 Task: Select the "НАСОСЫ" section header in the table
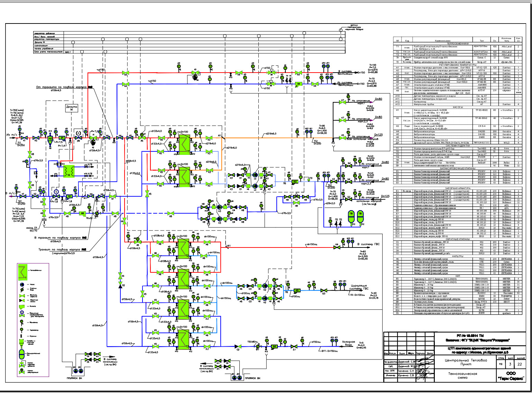point(457,107)
